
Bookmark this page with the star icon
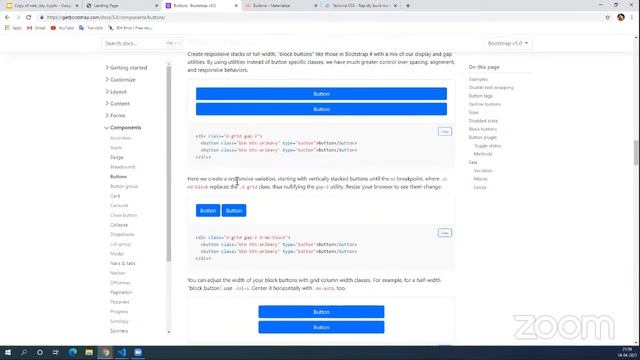click(607, 18)
